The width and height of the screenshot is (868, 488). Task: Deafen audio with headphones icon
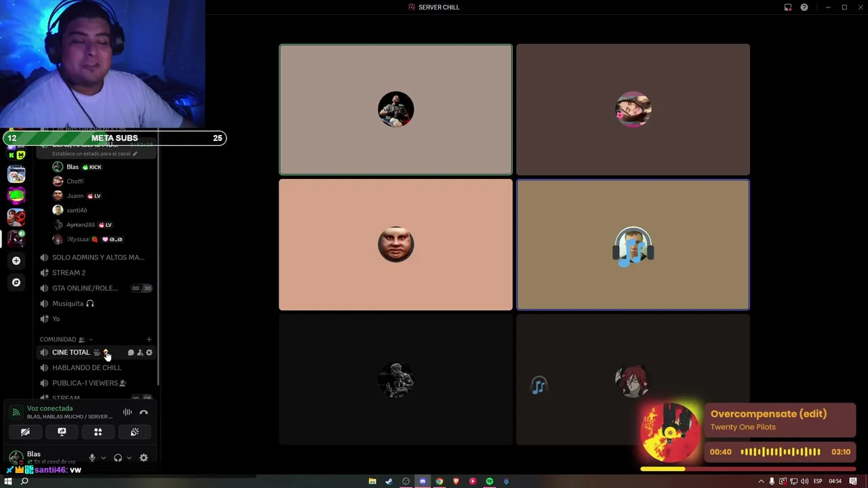[118, 457]
